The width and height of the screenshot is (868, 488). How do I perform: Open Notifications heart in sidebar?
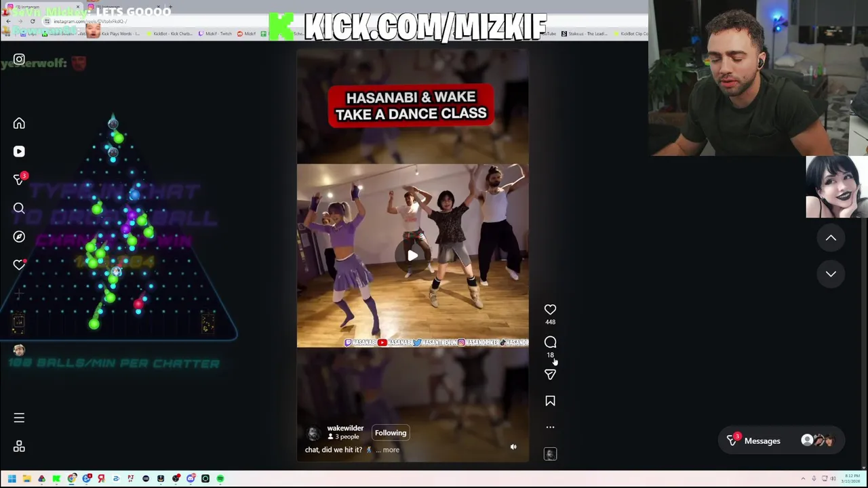[19, 265]
